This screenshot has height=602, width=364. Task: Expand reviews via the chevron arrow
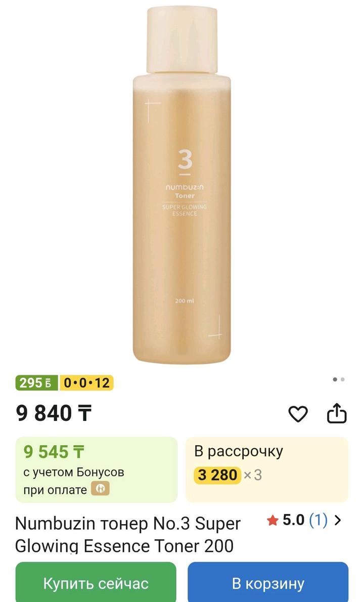338,521
